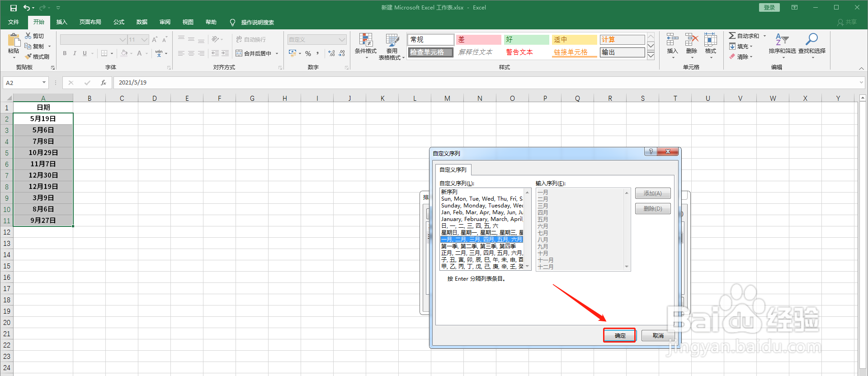Expand the cell styles gallery

(651, 56)
